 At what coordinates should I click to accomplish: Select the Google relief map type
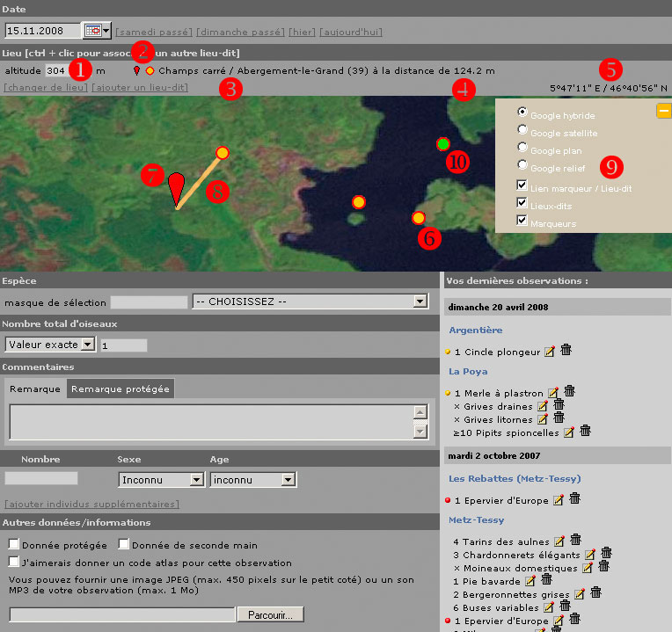tap(522, 164)
